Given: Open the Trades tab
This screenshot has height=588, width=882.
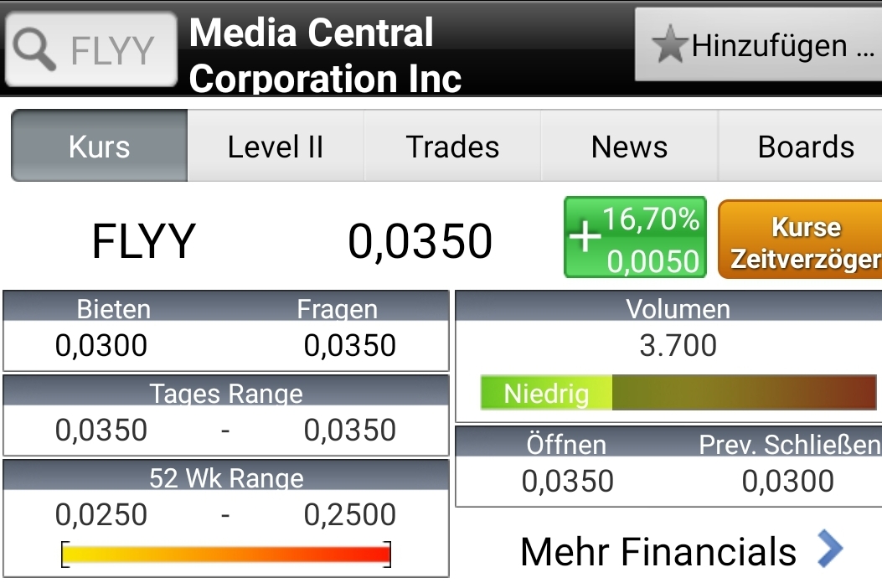Looking at the screenshot, I should [x=452, y=147].
